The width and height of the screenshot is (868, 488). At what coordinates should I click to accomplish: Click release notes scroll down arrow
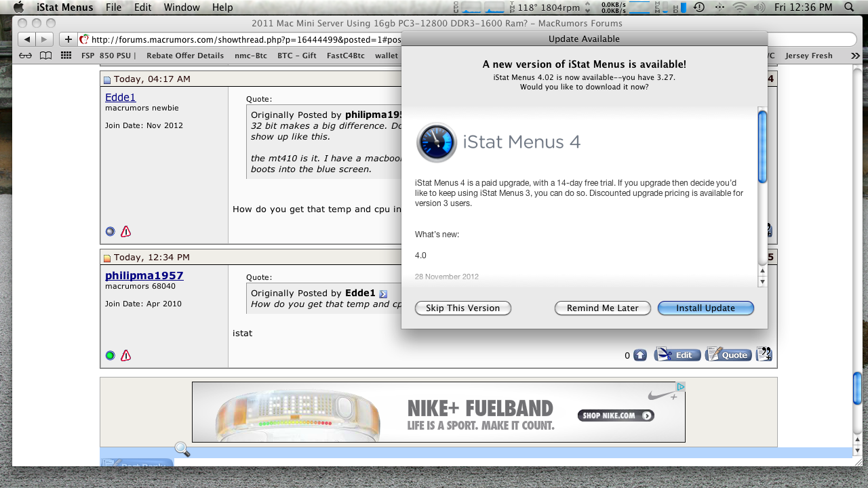762,281
